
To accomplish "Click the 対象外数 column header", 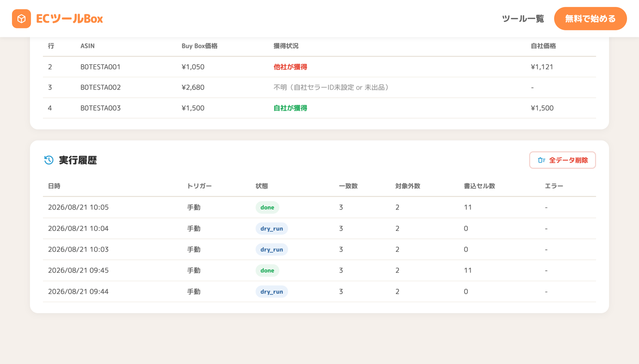I will click(408, 186).
